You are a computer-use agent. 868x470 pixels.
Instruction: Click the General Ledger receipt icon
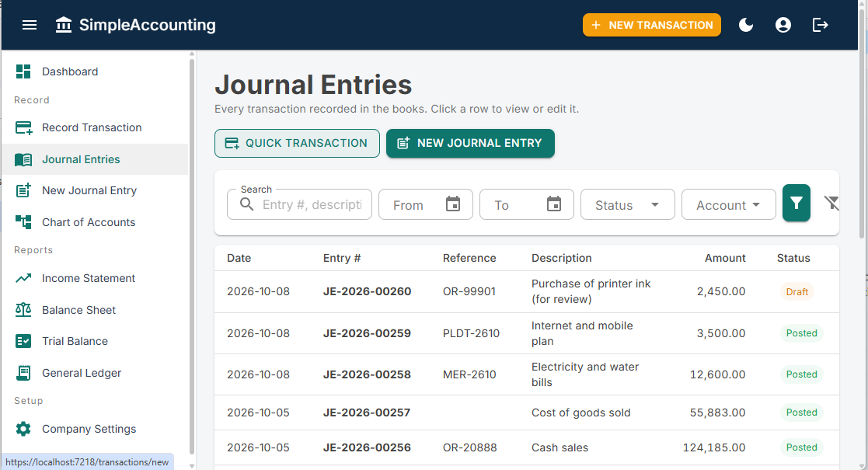23,373
